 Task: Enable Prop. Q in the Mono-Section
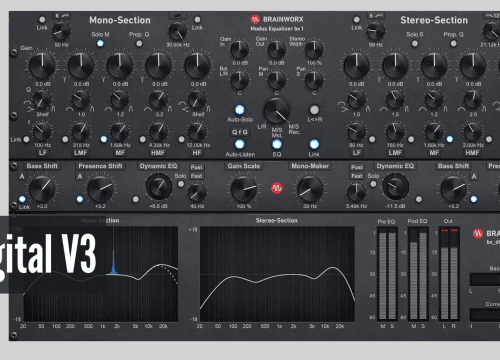click(139, 43)
